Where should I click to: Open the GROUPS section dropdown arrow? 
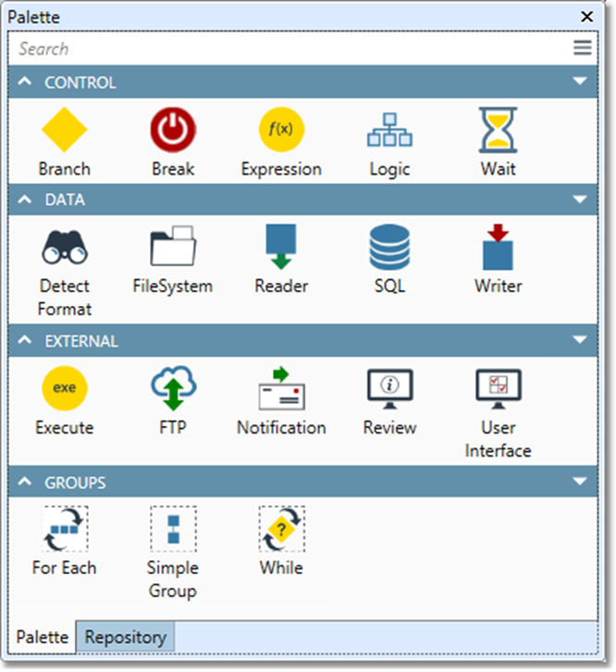(x=580, y=482)
